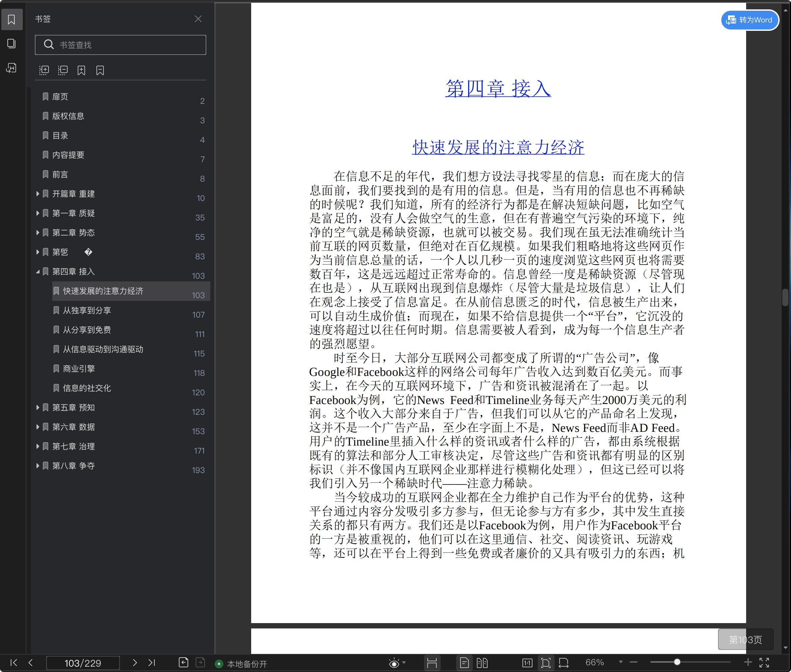Collapse the 第四章 接入 bookmark
Screen dimensions: 791x672
(x=38, y=272)
